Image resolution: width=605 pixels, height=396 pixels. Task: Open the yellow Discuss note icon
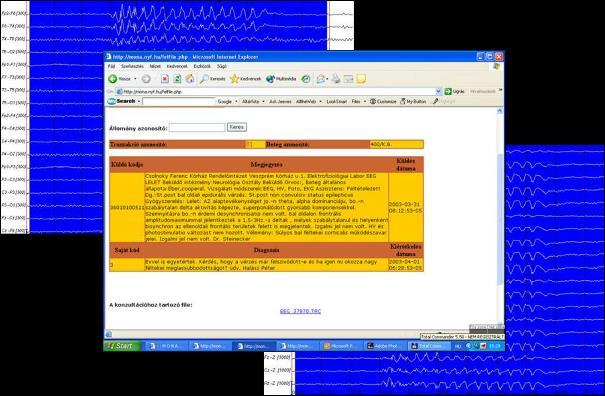pyautogui.click(x=361, y=79)
